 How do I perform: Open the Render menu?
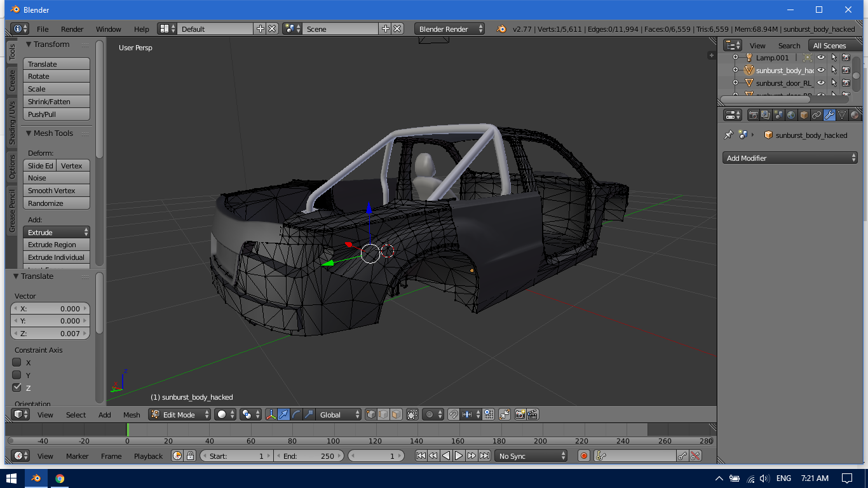pyautogui.click(x=72, y=29)
